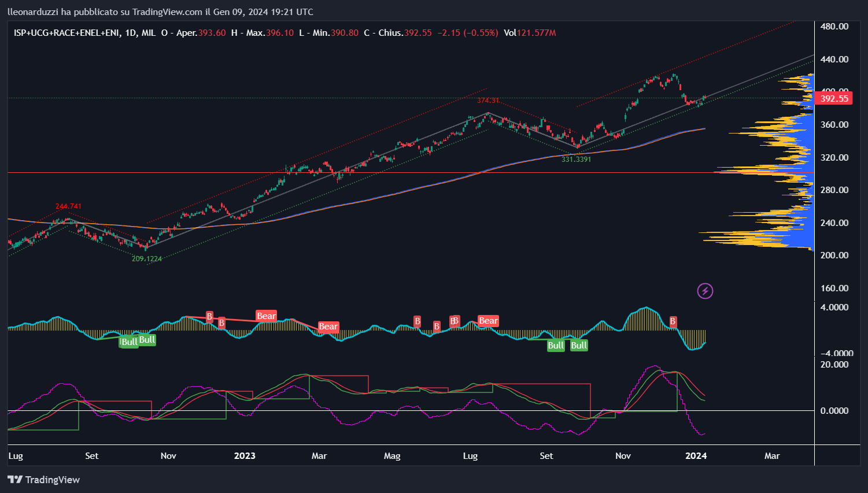The height and width of the screenshot is (493, 868).
Task: Select the ISP+UCG+RACE+ENEL+ENI symbol title
Action: pos(67,33)
